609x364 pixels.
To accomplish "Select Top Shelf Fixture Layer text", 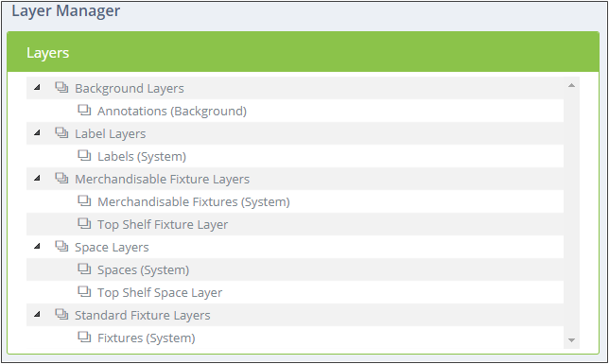I will [x=163, y=224].
